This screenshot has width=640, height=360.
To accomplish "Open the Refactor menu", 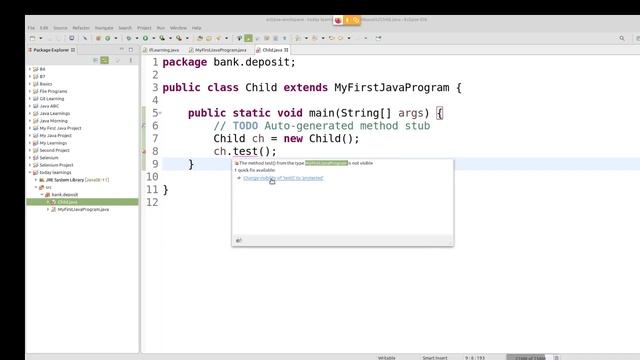I will (81, 28).
